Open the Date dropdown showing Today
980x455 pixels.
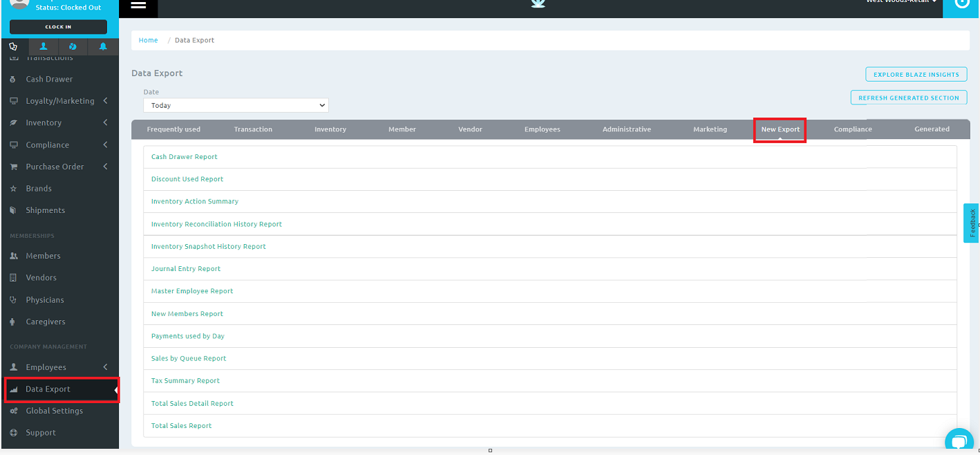(236, 106)
